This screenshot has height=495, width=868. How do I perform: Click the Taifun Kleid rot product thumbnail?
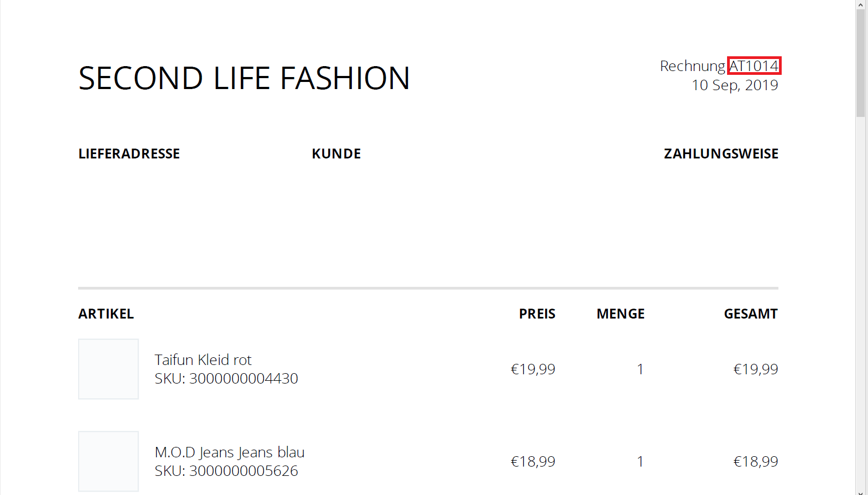click(x=108, y=369)
